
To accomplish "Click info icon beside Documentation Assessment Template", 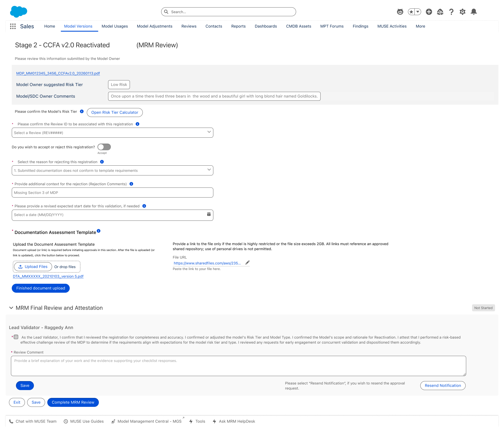I will click(x=99, y=231).
